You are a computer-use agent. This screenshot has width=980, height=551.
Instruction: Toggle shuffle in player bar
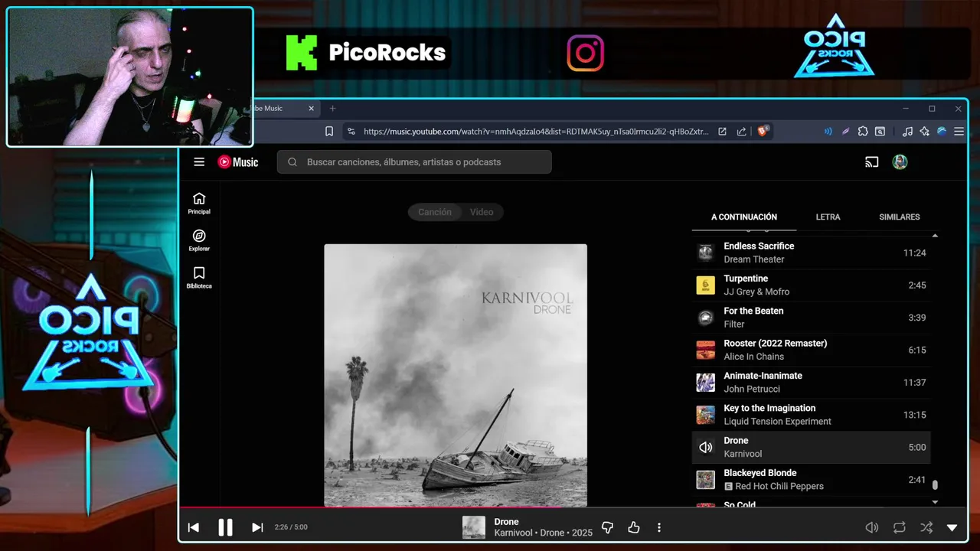point(926,527)
